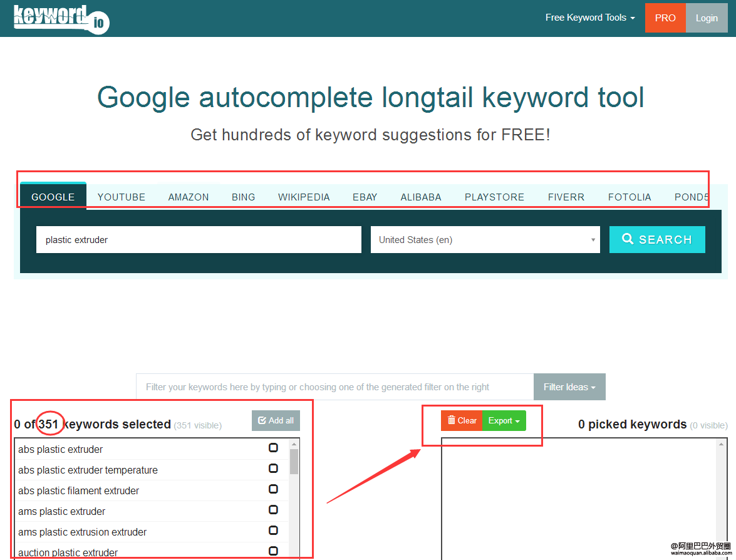
Task: Open the Filter Ideas dropdown
Action: pyautogui.click(x=569, y=386)
